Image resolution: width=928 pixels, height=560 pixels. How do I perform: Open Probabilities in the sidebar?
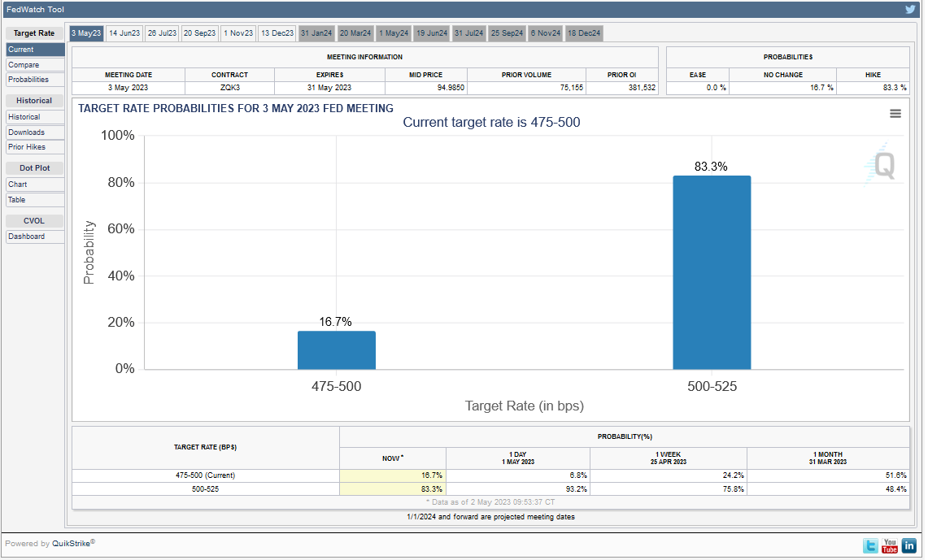point(35,80)
